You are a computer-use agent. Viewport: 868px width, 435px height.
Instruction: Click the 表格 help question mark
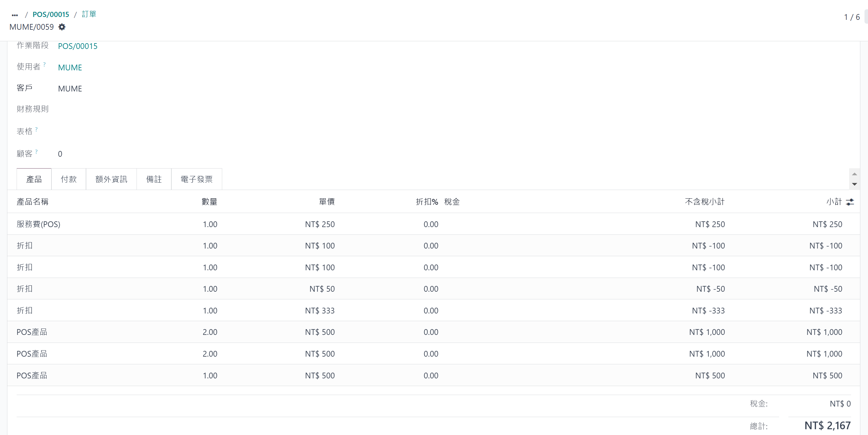click(36, 129)
